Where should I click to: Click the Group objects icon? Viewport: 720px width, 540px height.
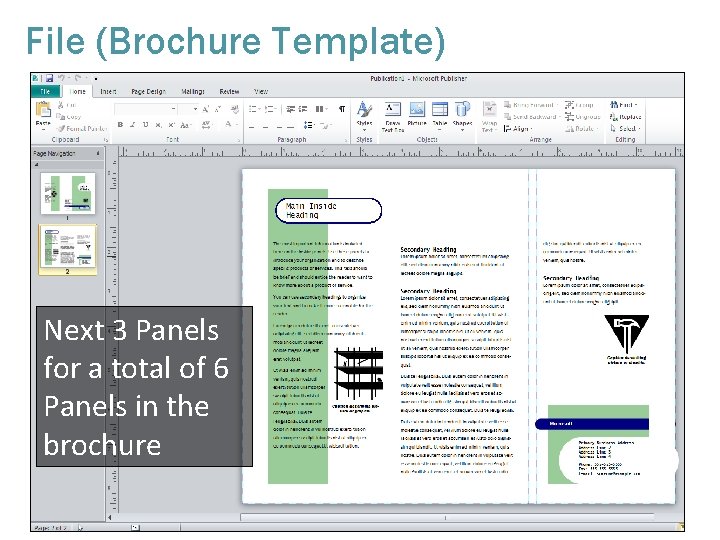coord(569,105)
